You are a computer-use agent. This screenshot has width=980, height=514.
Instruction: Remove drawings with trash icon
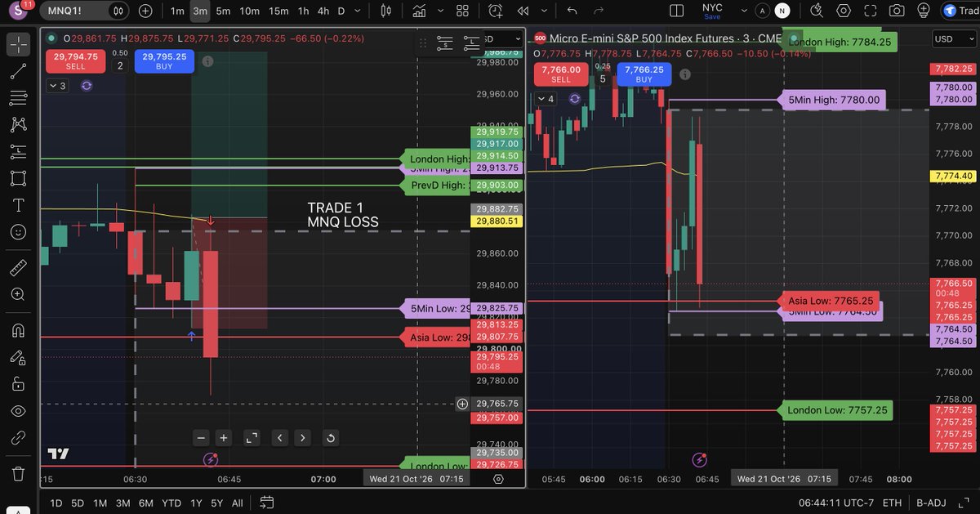coord(18,473)
